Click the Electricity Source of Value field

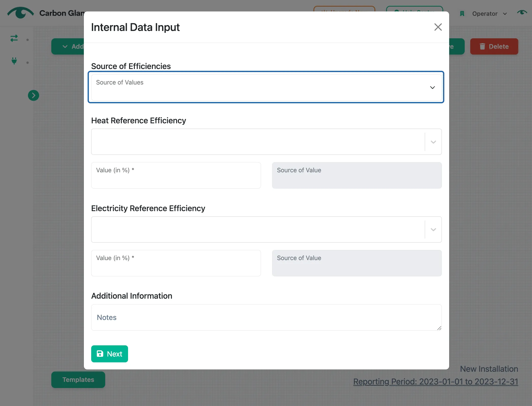click(357, 263)
